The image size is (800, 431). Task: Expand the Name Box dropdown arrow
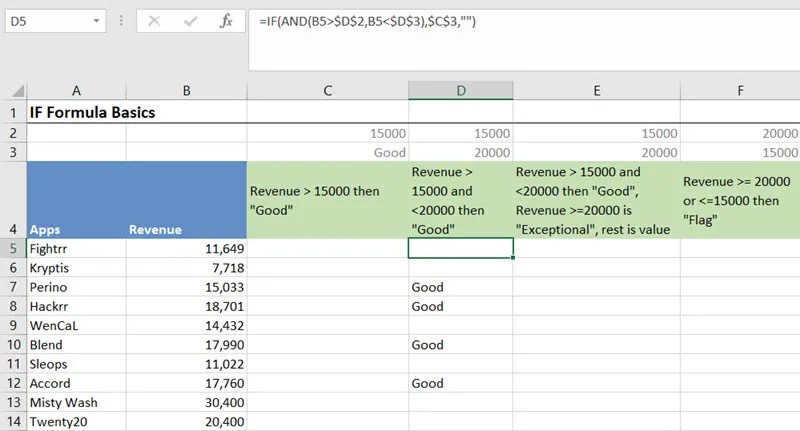(x=95, y=20)
